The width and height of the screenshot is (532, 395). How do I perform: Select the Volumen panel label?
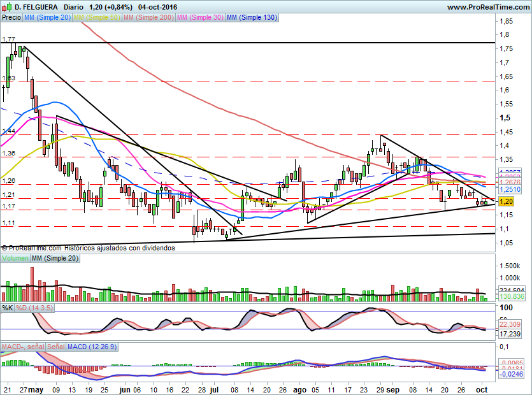(15, 258)
